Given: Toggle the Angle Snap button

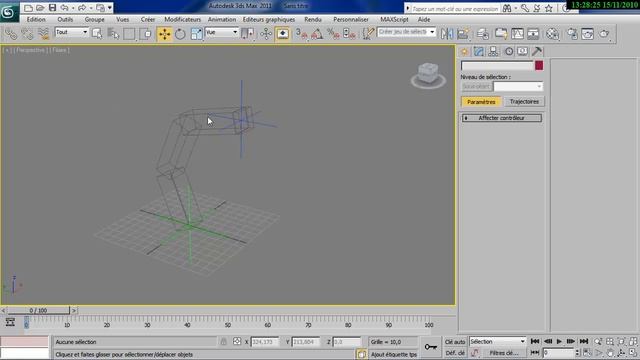Looking at the screenshot, I should (317, 34).
